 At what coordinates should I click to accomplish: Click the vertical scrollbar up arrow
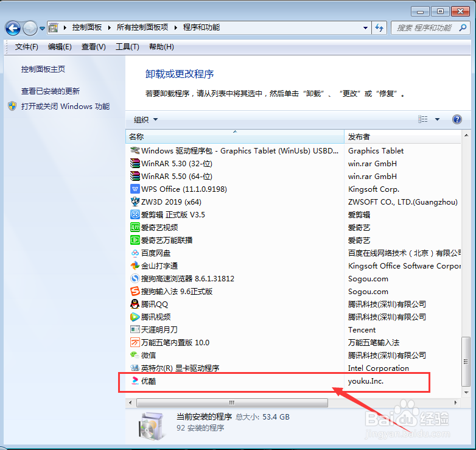466,135
